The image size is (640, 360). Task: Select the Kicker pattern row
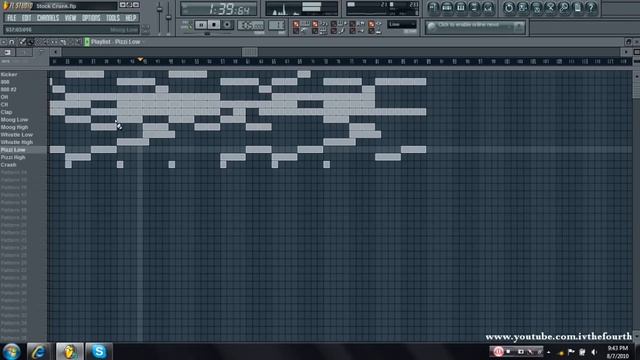(x=23, y=75)
